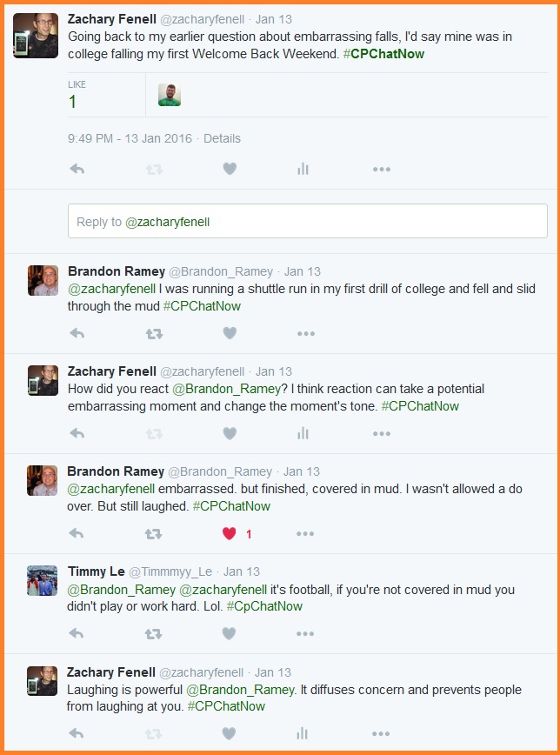Click the Details link beside the timestamp
Viewport: 560px width, 755px height.
222,138
